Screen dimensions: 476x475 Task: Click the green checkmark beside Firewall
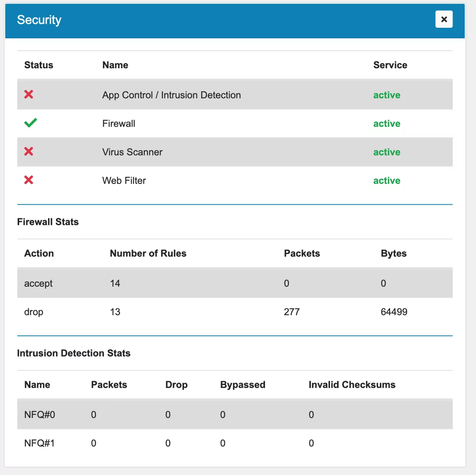(31, 123)
